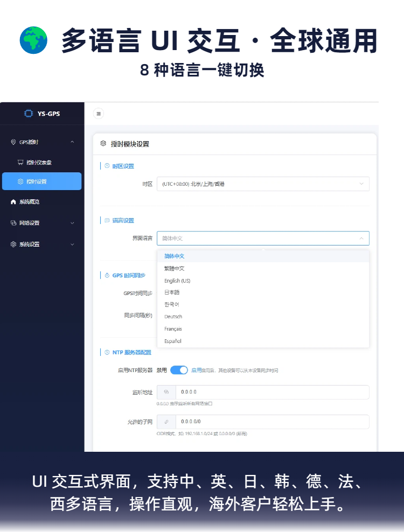Click the 允许的子网 input with 0.0.0.0/0
The image size is (404, 532).
pyautogui.click(x=272, y=422)
